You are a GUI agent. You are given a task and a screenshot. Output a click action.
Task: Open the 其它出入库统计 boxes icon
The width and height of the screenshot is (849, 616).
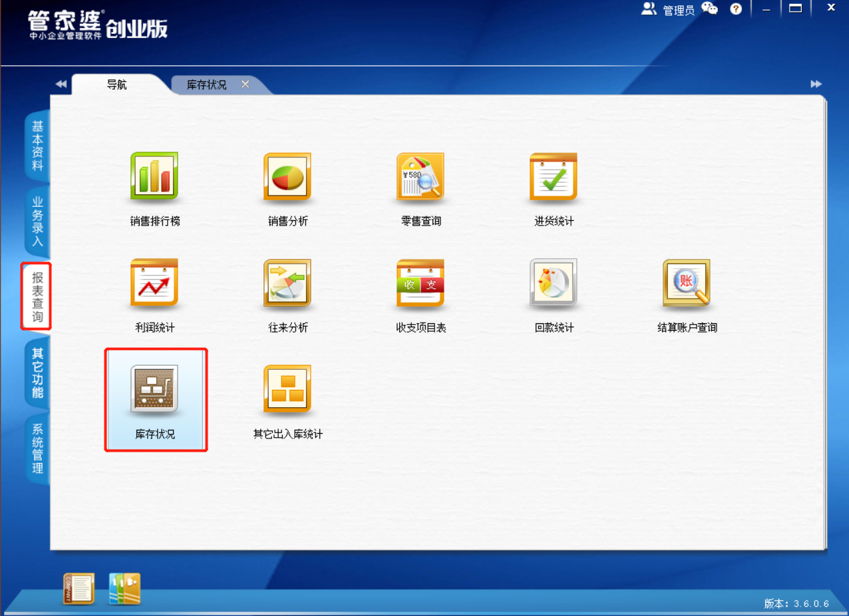(287, 389)
